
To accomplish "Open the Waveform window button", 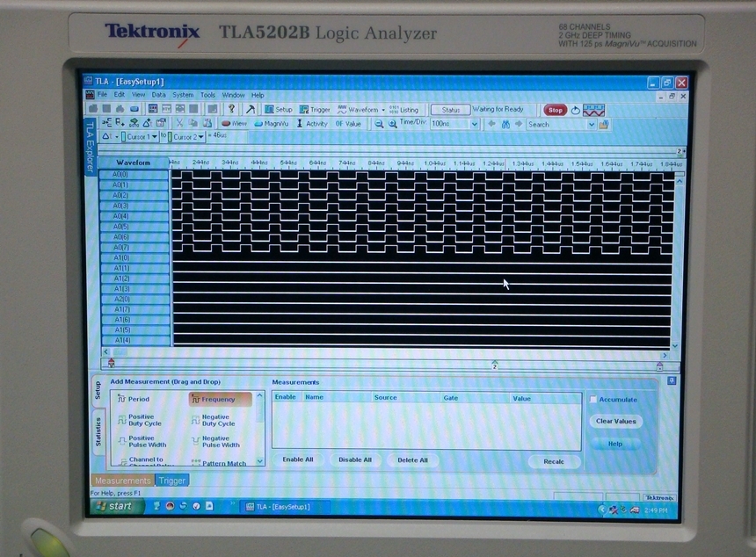I will [x=358, y=109].
